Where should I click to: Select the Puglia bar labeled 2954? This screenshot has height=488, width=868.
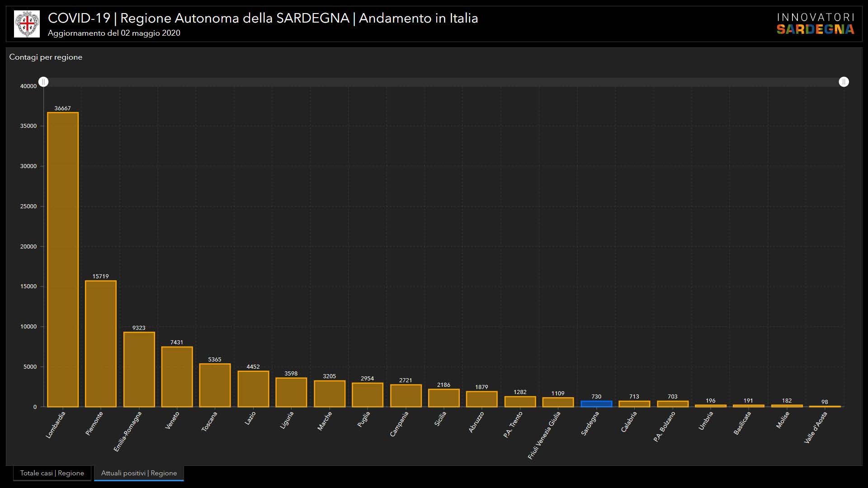tap(368, 395)
